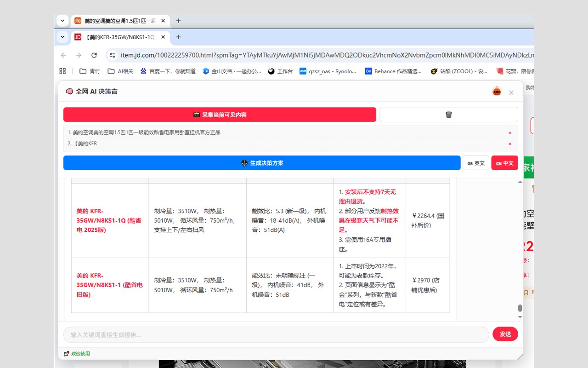Click the results scrollbar up arrow

click(520, 182)
